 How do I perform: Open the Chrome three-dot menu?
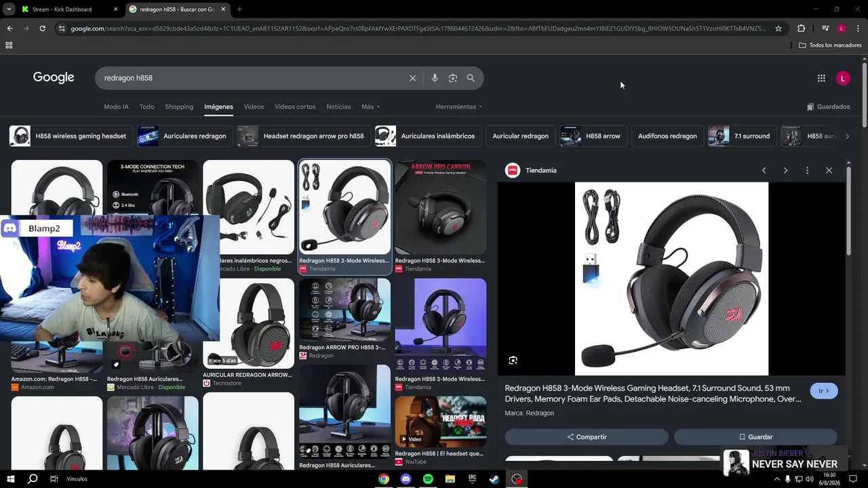858,28
